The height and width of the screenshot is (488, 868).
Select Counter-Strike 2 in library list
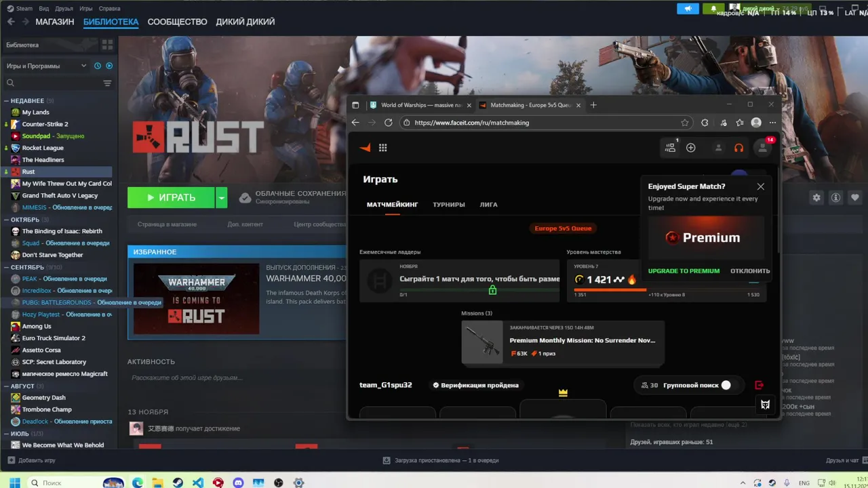point(45,124)
